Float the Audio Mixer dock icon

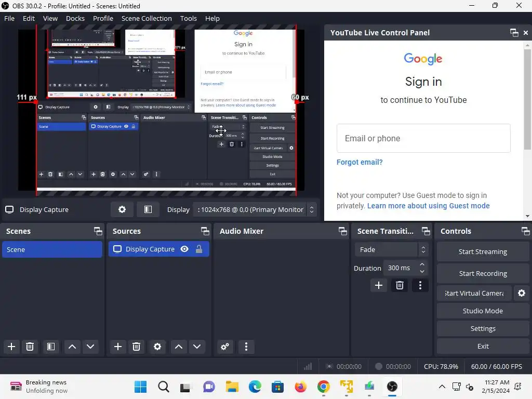(343, 231)
